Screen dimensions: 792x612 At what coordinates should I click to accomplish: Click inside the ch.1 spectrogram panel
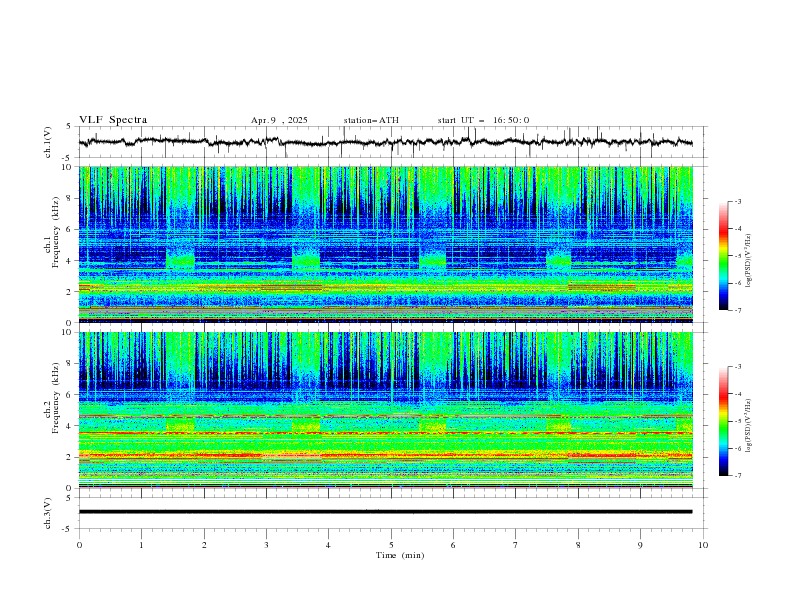pyautogui.click(x=385, y=244)
